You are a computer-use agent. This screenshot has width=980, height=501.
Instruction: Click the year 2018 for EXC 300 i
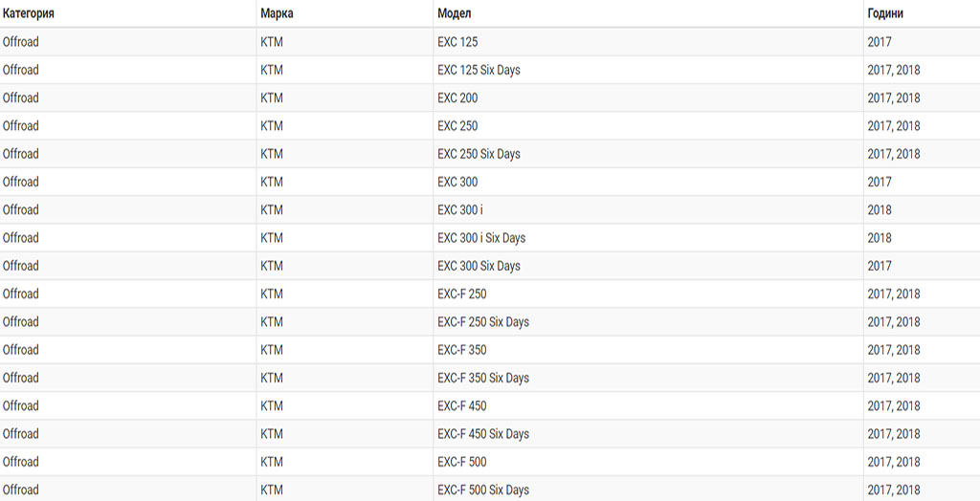(x=880, y=210)
